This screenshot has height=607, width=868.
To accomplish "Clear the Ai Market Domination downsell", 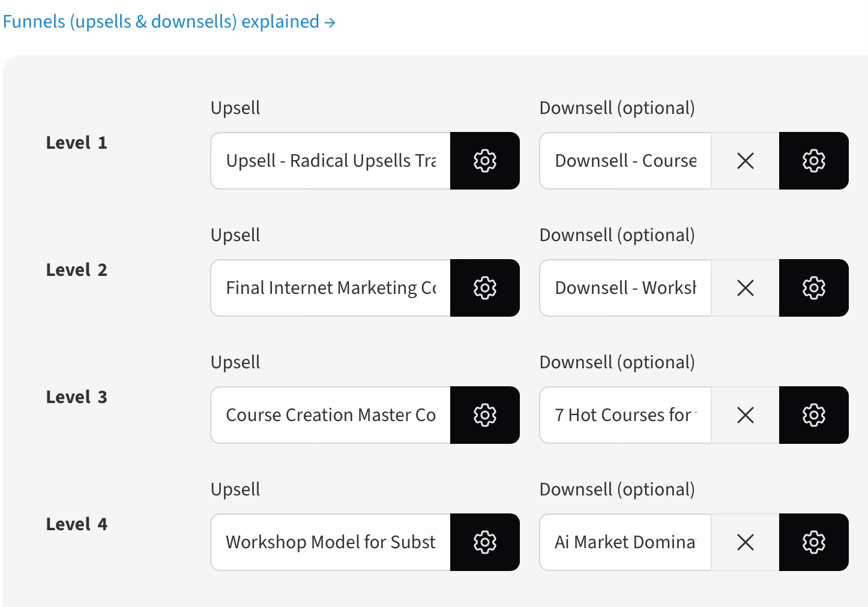I will click(x=745, y=542).
